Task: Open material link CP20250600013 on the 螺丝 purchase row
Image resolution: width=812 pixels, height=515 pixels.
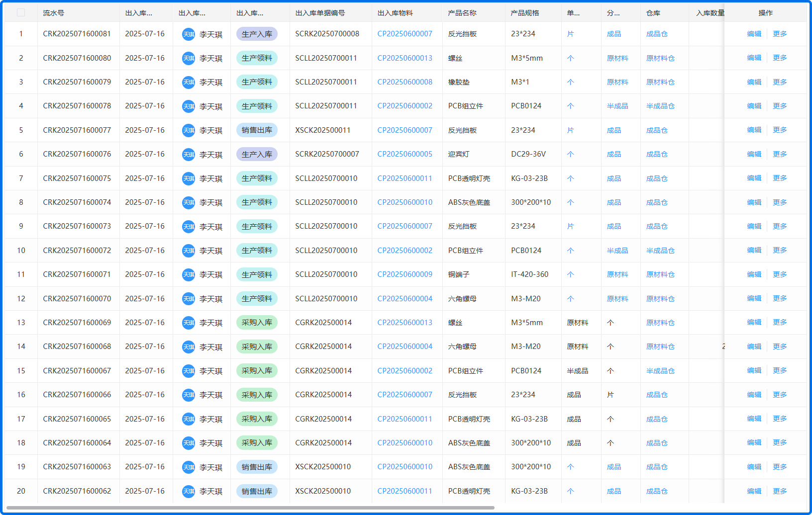Action: [x=405, y=322]
